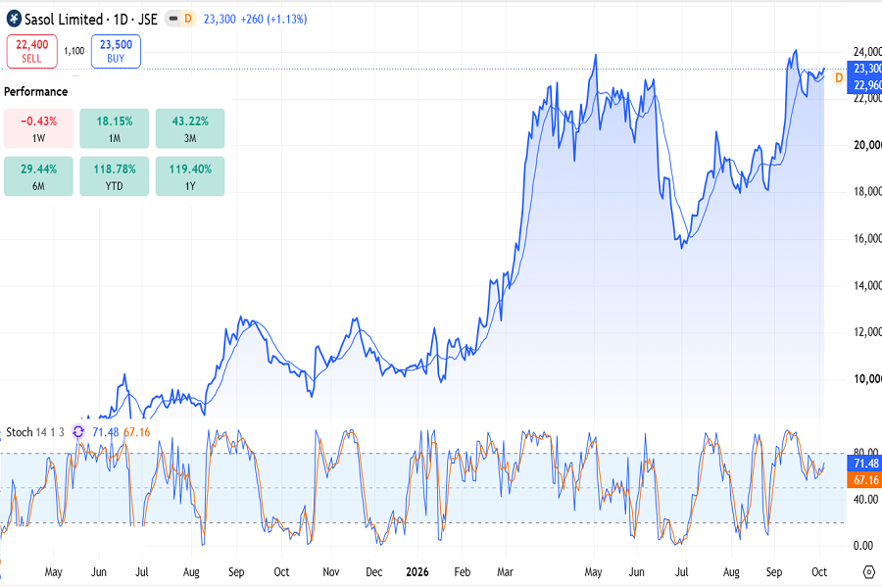The width and height of the screenshot is (882, 588).
Task: Click the +260 (+1.13%) price change
Action: pyautogui.click(x=274, y=20)
